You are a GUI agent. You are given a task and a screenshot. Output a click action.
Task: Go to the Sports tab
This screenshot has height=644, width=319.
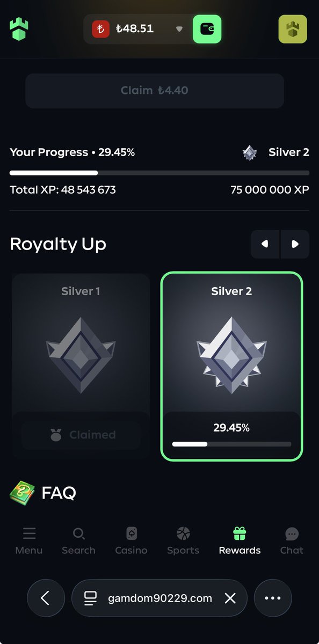(183, 541)
